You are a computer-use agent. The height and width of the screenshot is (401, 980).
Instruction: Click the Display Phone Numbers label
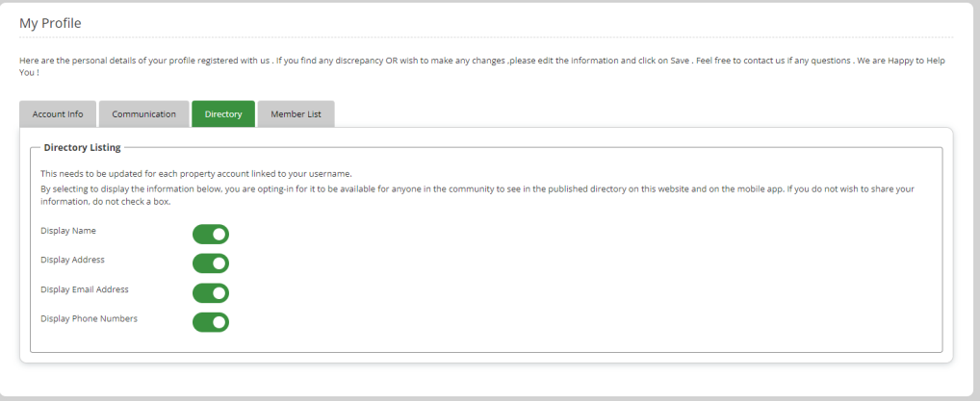(89, 318)
